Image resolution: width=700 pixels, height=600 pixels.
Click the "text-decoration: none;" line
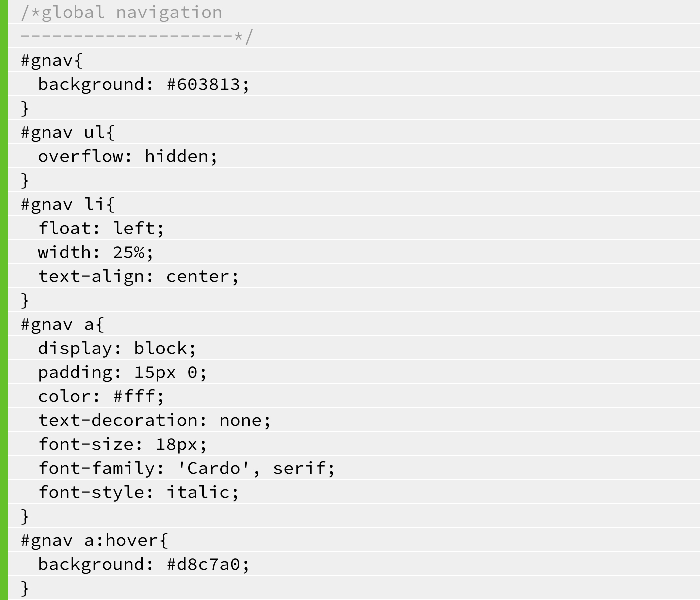155,420
